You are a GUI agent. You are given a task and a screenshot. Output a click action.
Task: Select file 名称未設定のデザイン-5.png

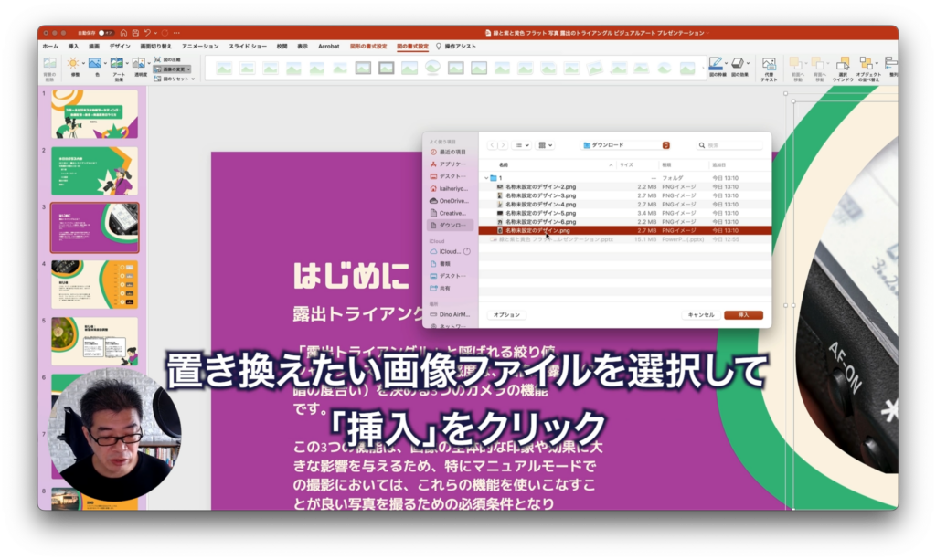point(542,213)
